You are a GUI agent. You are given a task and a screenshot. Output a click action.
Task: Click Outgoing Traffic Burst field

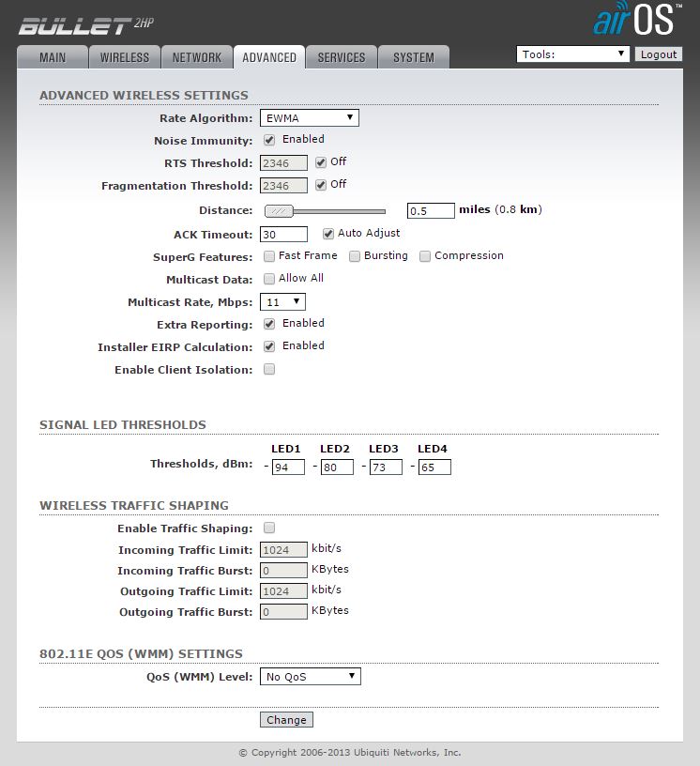coord(283,612)
